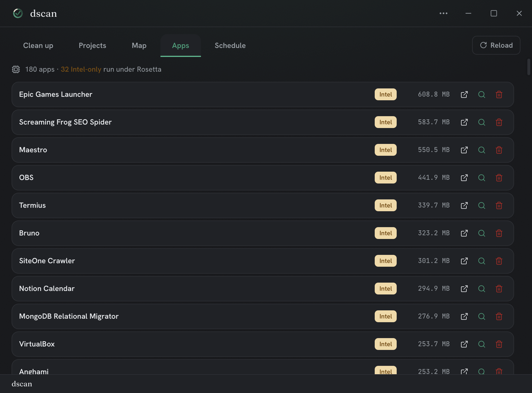Select the Bruno app name
Screen dimensions: 532x393
[x=29, y=233]
